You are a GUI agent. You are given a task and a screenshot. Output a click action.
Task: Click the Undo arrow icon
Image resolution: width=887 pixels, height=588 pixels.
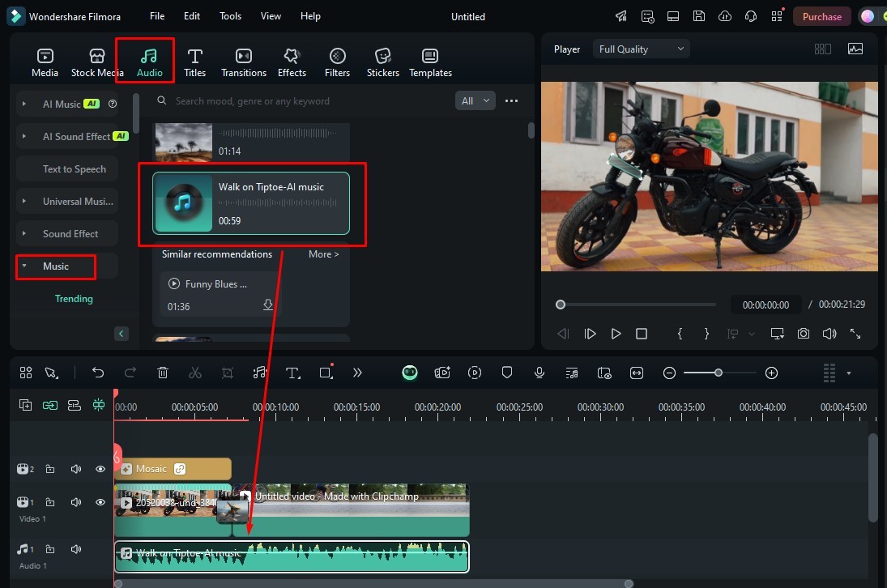pos(98,373)
